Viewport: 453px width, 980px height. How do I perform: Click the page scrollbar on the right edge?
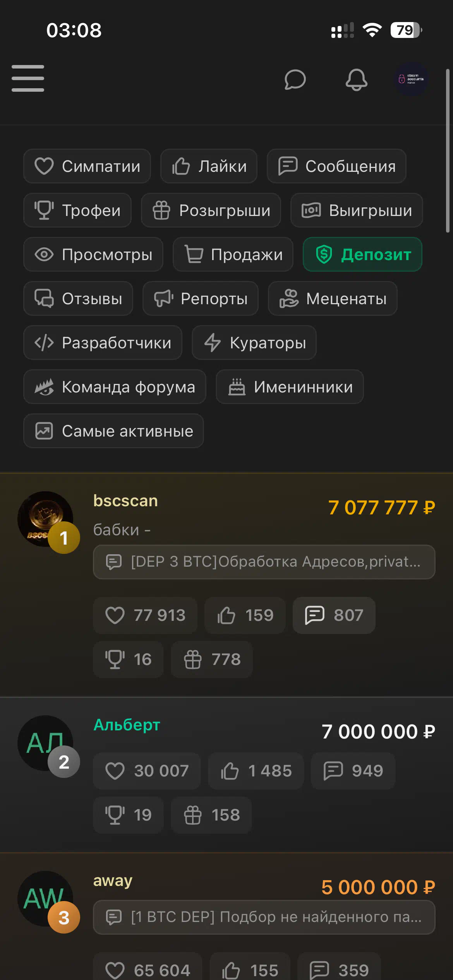(448, 151)
